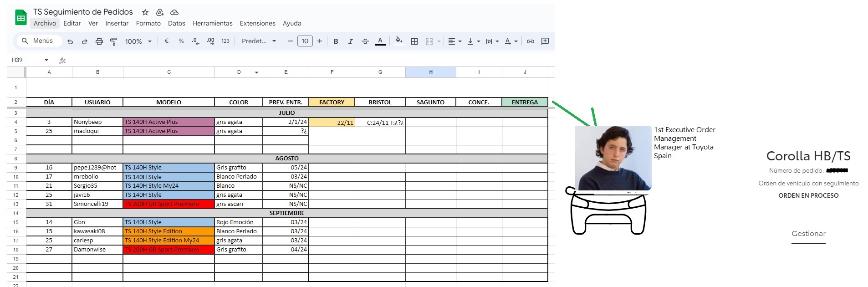Expand the H39 name box dropdown
The width and height of the screenshot is (868, 287).
click(x=46, y=60)
